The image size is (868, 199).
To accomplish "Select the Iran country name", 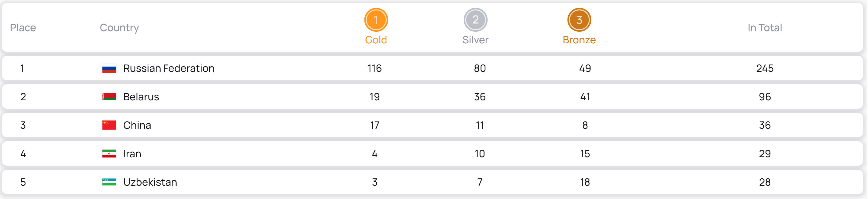I will pyautogui.click(x=132, y=154).
